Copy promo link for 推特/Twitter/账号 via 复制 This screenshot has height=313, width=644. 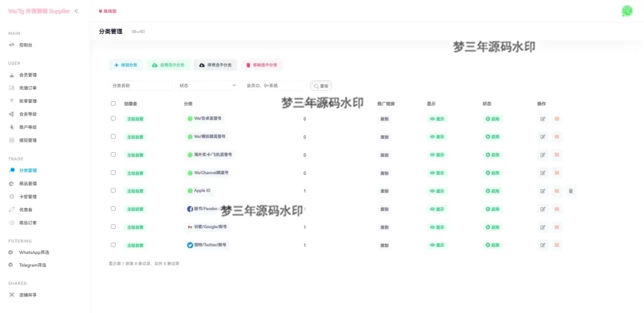[384, 245]
